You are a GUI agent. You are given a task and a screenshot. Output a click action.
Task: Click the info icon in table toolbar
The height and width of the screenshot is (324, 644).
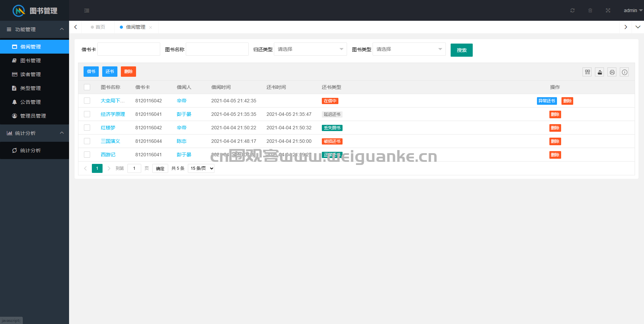click(x=625, y=72)
